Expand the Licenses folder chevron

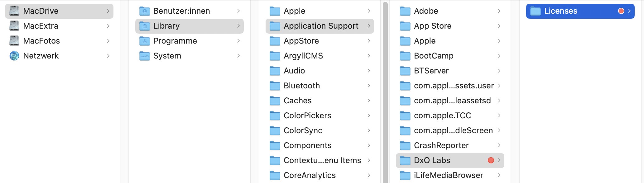(x=629, y=11)
